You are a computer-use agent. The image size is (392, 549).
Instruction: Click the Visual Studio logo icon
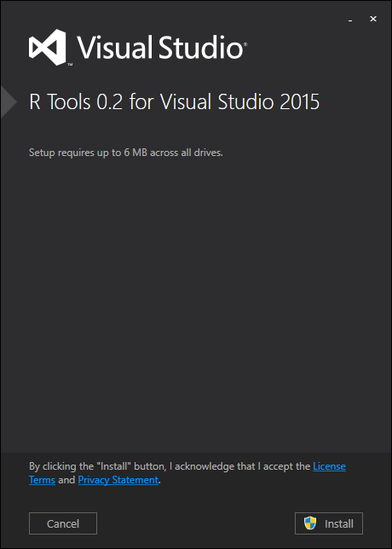48,47
